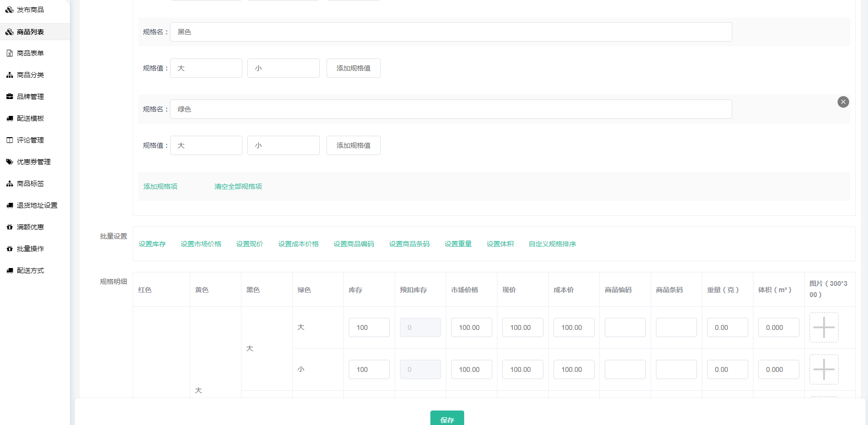Click the 清空全部规格项 link
Image resolution: width=868 pixels, height=425 pixels.
pos(238,186)
